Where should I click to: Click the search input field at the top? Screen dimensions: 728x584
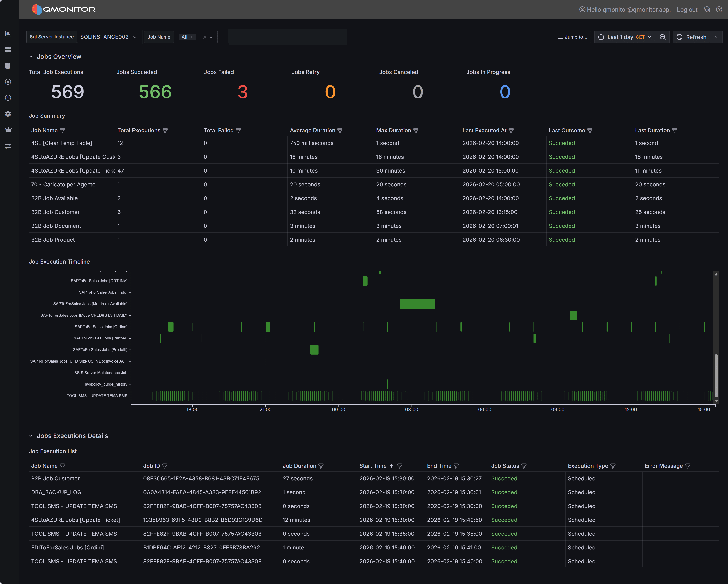tap(287, 37)
